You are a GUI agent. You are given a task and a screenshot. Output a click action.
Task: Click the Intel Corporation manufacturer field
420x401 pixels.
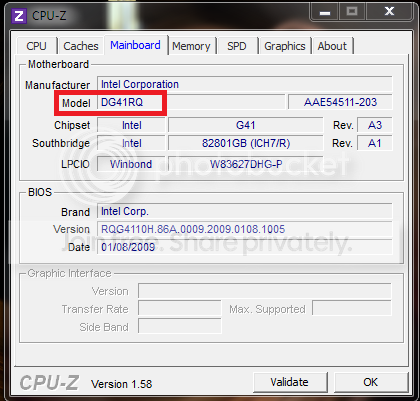[x=245, y=84]
